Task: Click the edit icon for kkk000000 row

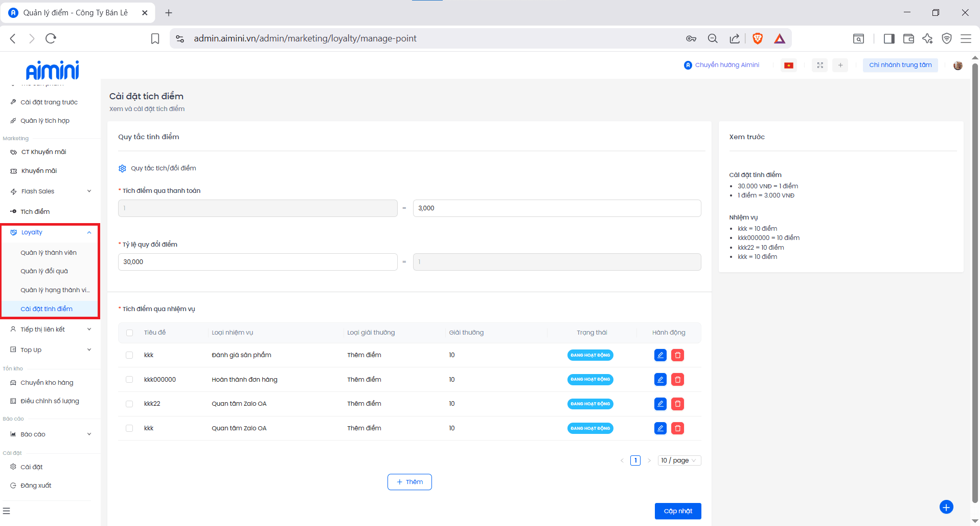Action: point(660,380)
